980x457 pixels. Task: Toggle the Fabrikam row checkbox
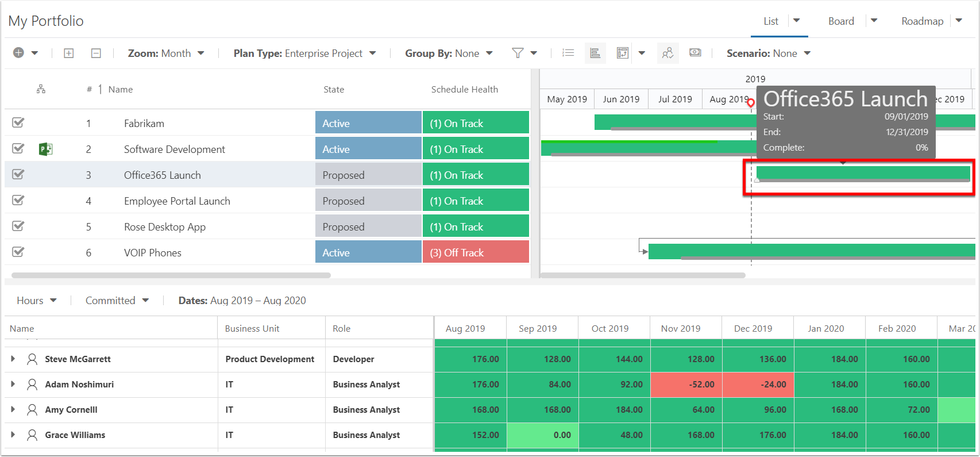pos(18,122)
